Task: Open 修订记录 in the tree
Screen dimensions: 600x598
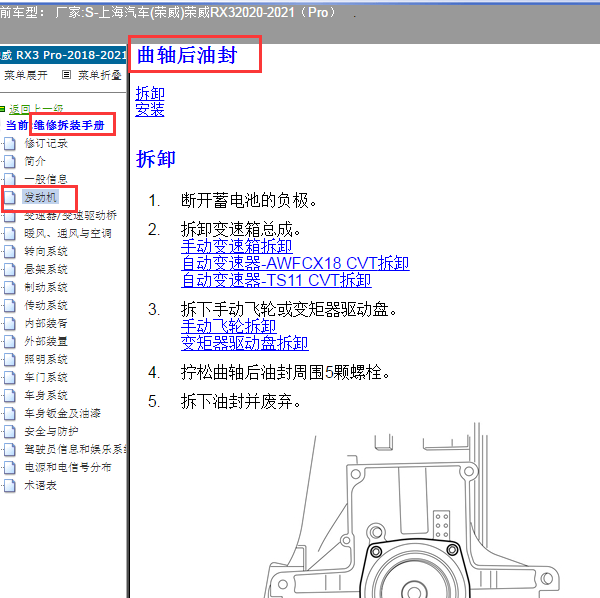Action: point(46,143)
